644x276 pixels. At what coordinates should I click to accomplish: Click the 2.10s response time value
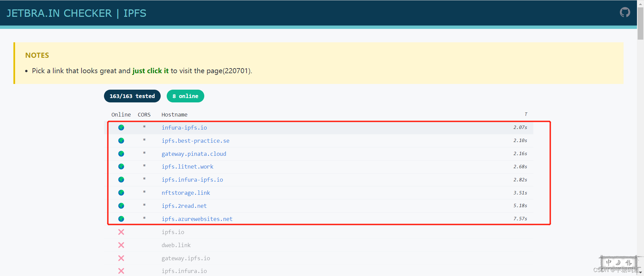[x=520, y=140]
